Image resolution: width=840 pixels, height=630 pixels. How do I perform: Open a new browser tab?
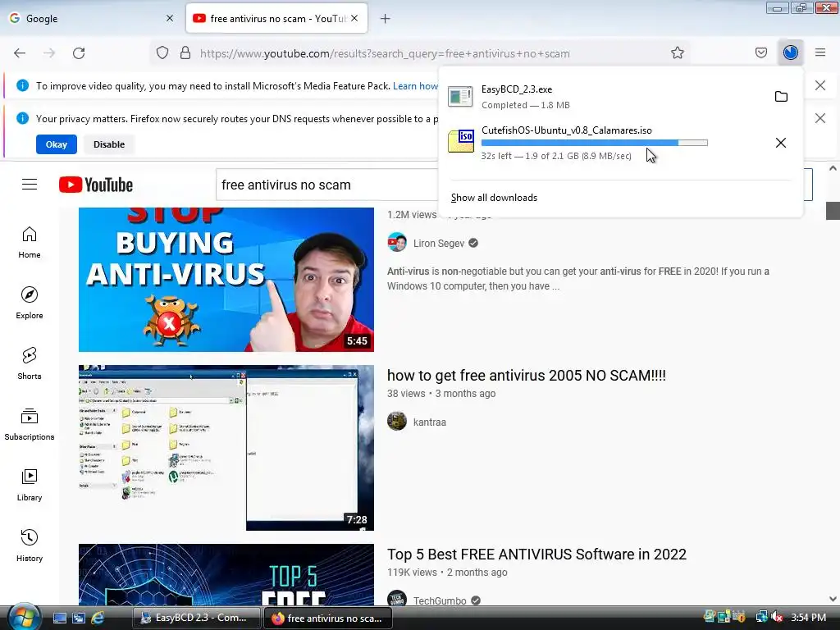click(385, 19)
